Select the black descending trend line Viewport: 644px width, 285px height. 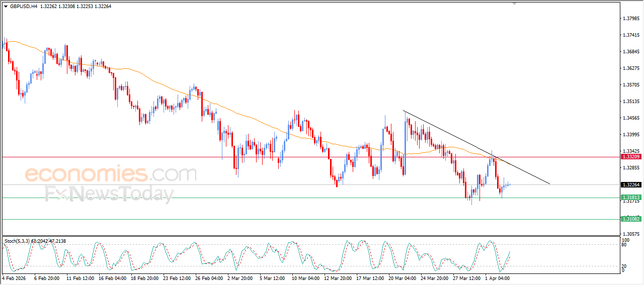476,147
